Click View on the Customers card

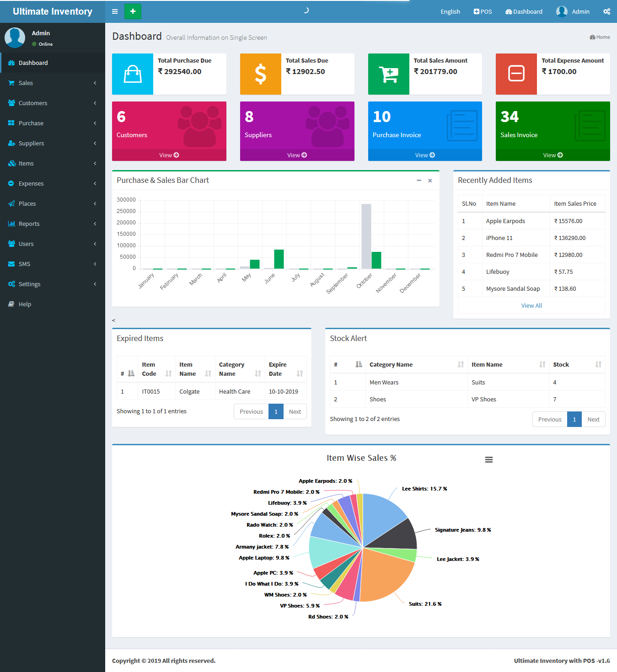[169, 155]
